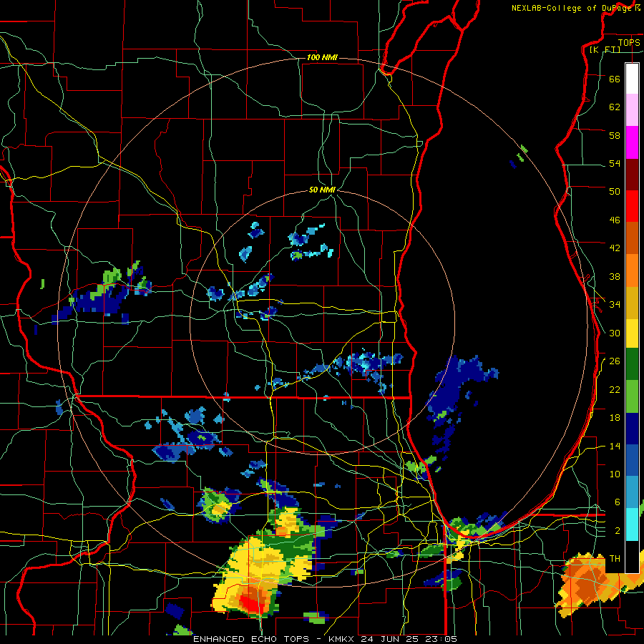Click the legend value 58
644x644 pixels.
[x=615, y=135]
